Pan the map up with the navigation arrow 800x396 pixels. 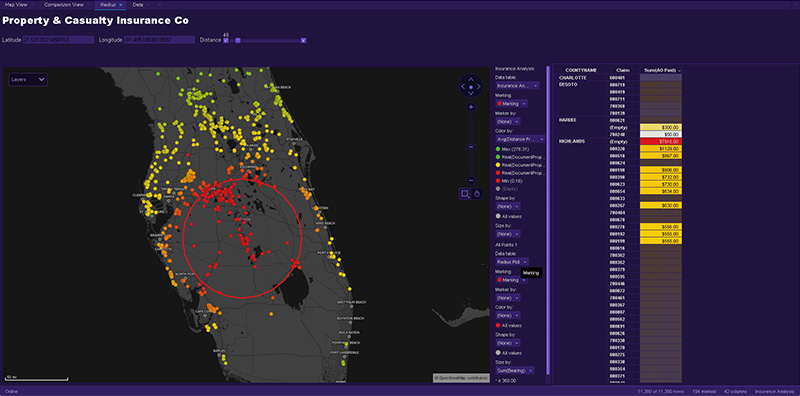[x=470, y=80]
